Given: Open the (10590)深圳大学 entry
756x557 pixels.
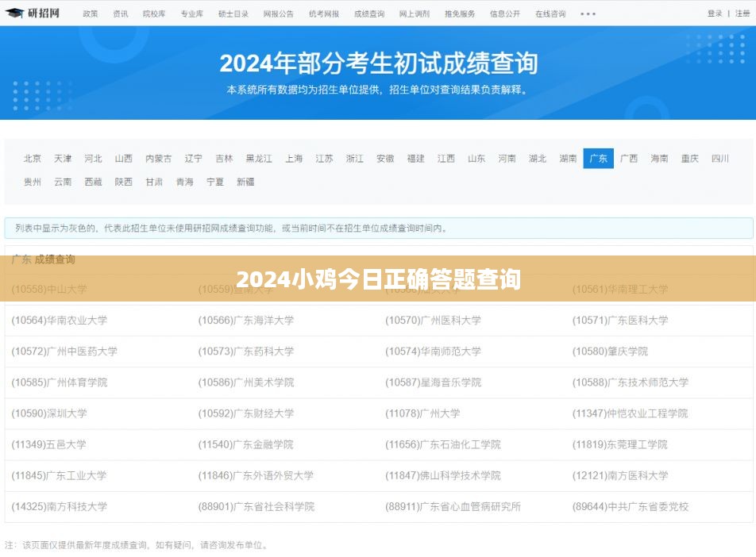Looking at the screenshot, I should (49, 413).
